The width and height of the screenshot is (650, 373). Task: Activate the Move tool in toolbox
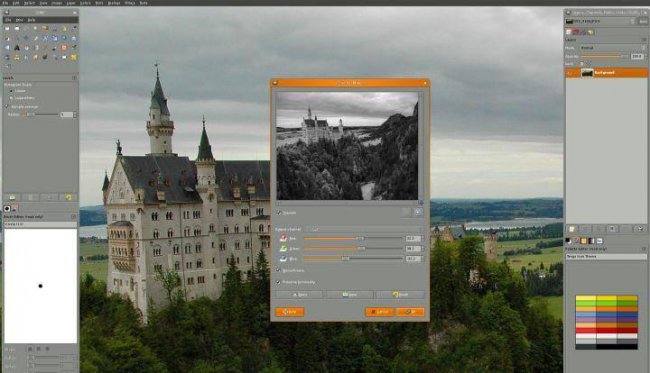coord(26,38)
